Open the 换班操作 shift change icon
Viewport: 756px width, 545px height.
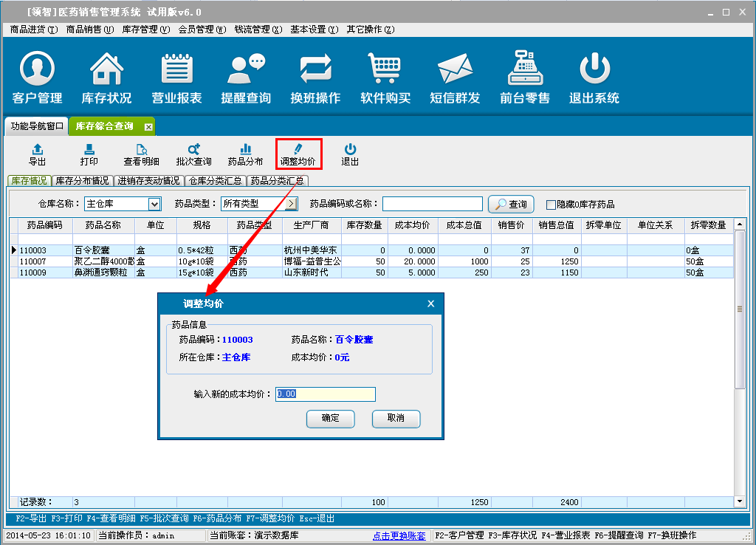coord(315,78)
